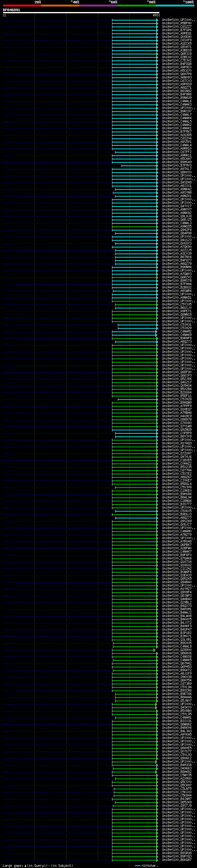Open hit label UniRef100_A9PEQ1
This screenshot has width=197, height=868.
176,33
